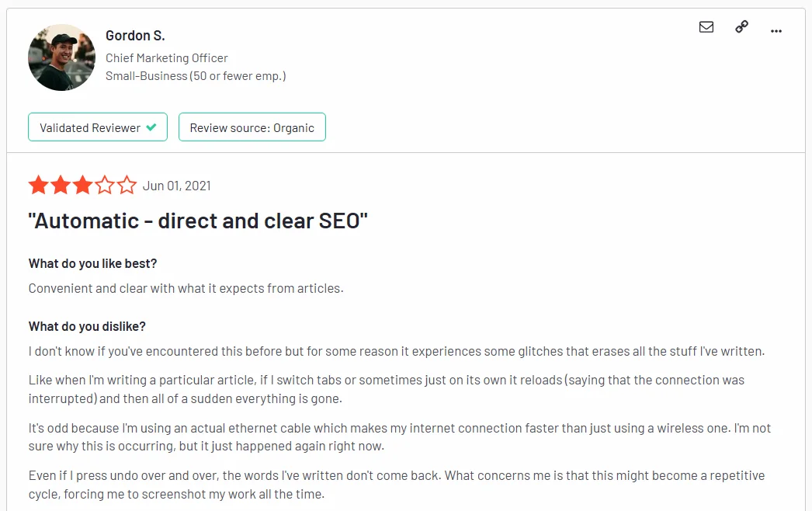The width and height of the screenshot is (812, 511).
Task: Click the Jun 01, 2021 review date
Action: coord(176,186)
